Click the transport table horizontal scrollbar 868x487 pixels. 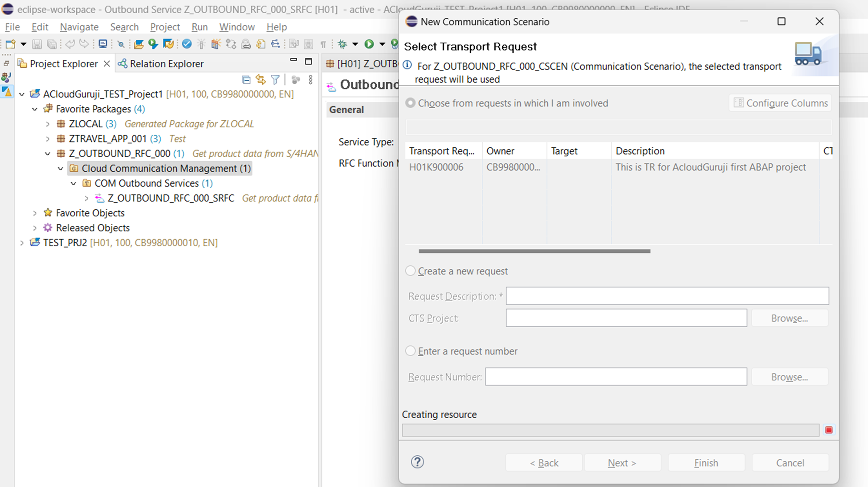534,251
